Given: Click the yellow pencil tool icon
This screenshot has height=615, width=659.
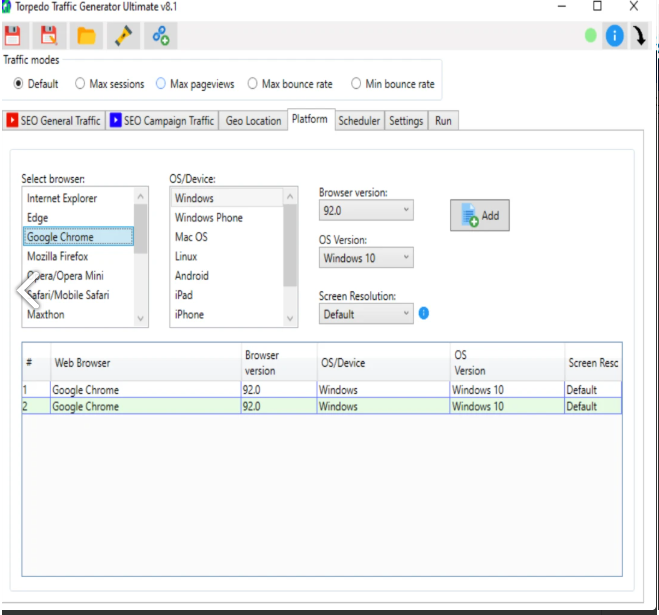Looking at the screenshot, I should pyautogui.click(x=123, y=36).
